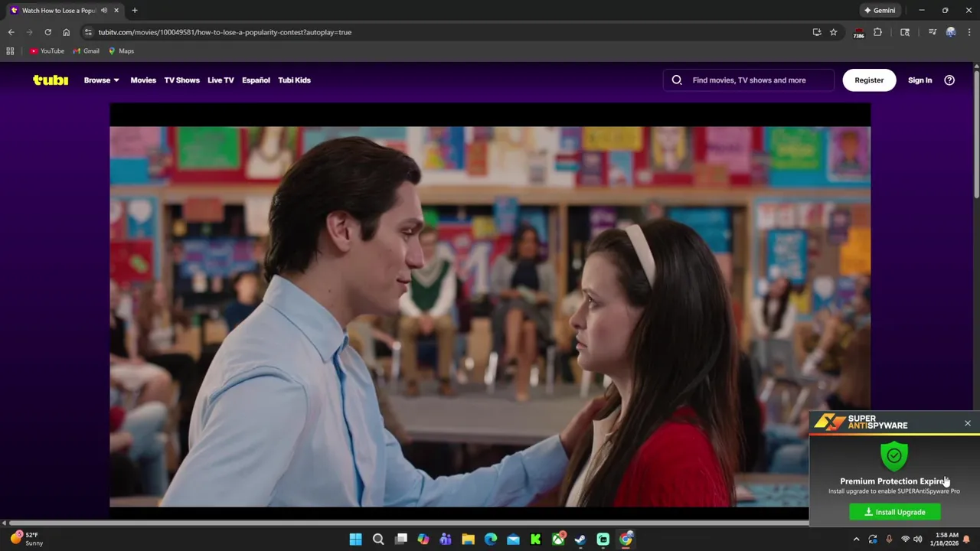
Task: Click the Install Upgrade button
Action: [894, 512]
